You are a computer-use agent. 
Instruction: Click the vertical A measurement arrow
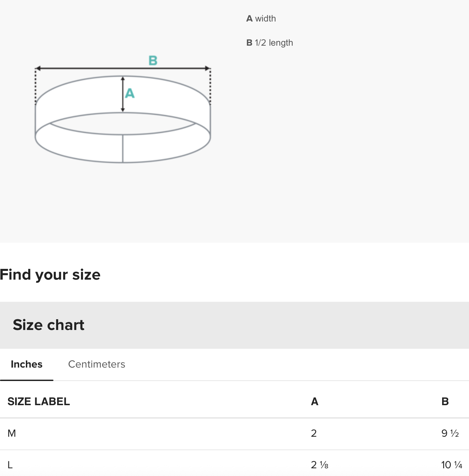[123, 94]
